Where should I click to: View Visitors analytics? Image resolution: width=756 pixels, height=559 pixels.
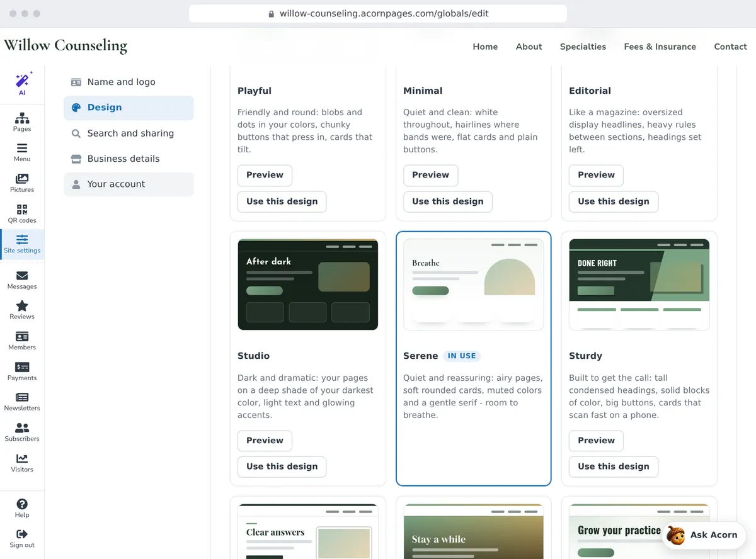pyautogui.click(x=22, y=463)
